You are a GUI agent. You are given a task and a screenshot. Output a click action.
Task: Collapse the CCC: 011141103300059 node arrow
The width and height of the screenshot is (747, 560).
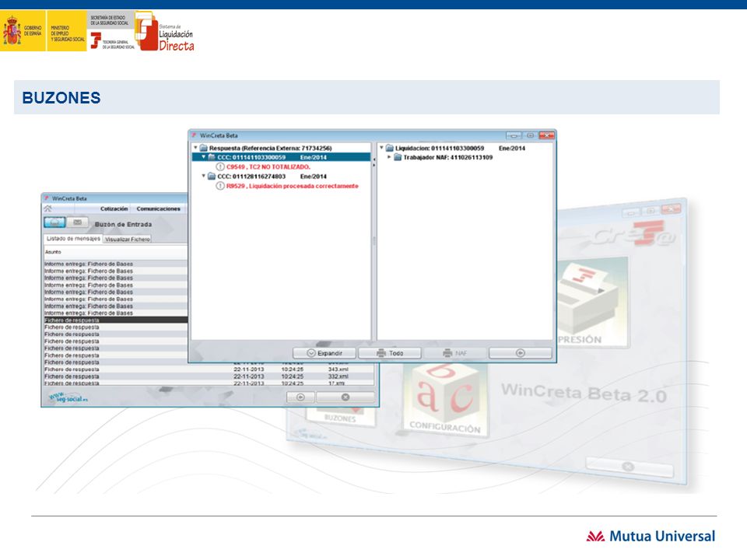click(x=204, y=157)
